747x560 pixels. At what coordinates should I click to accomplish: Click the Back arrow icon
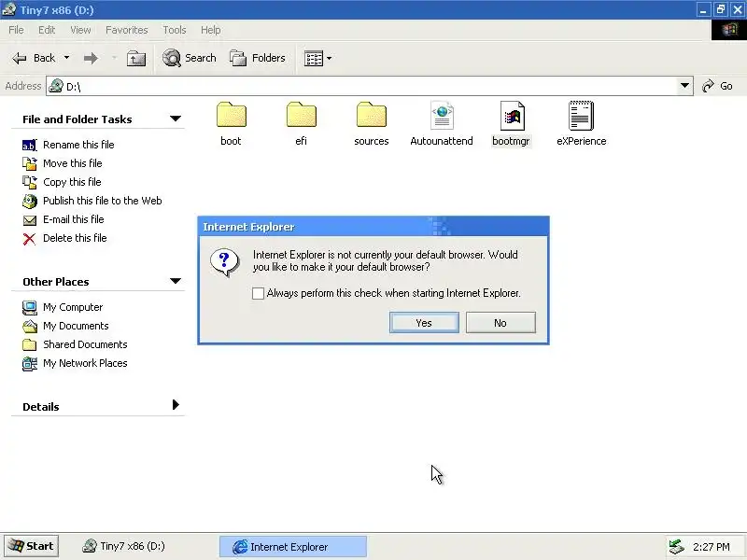20,58
